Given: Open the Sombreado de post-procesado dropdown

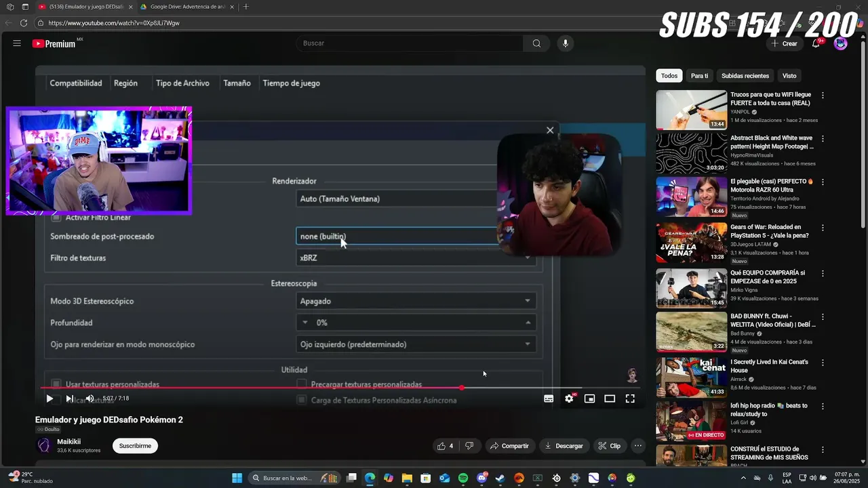Looking at the screenshot, I should pyautogui.click(x=397, y=237).
